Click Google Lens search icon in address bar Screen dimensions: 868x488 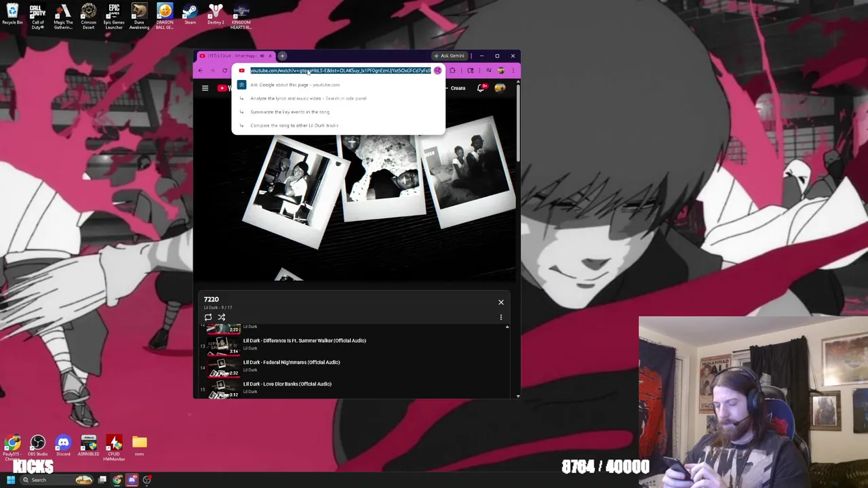click(438, 70)
